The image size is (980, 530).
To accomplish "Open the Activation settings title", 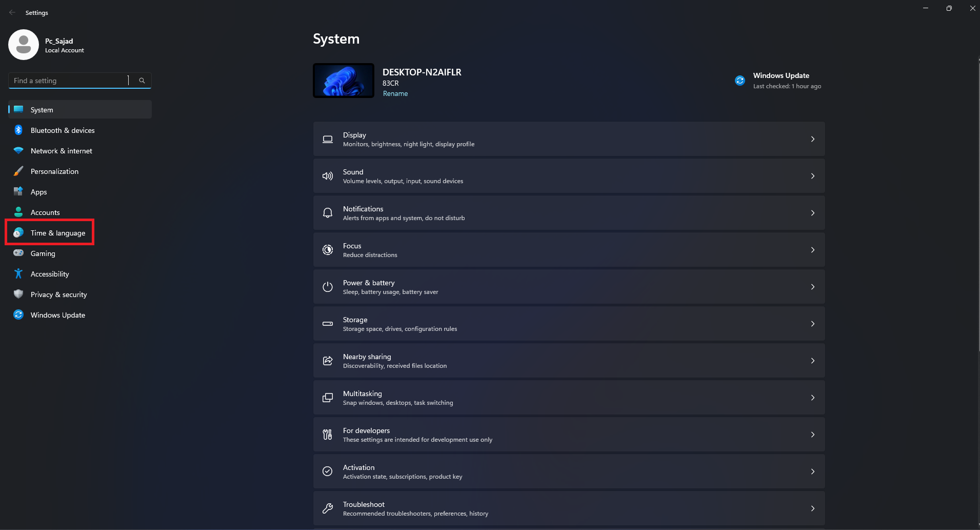I will (x=358, y=467).
